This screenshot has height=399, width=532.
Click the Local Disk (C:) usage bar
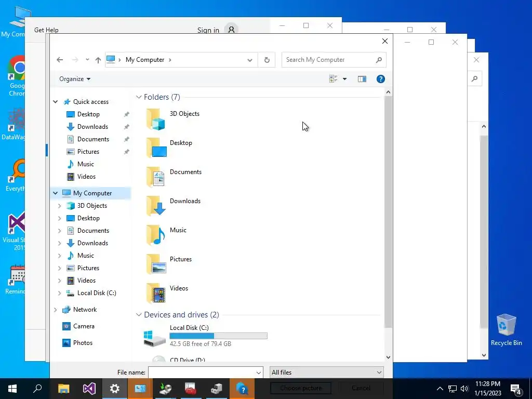click(x=218, y=336)
